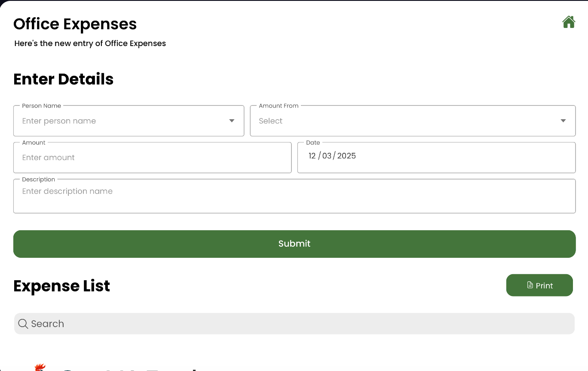The image size is (588, 371).
Task: Click the Search expenses input
Action: (x=301, y=324)
